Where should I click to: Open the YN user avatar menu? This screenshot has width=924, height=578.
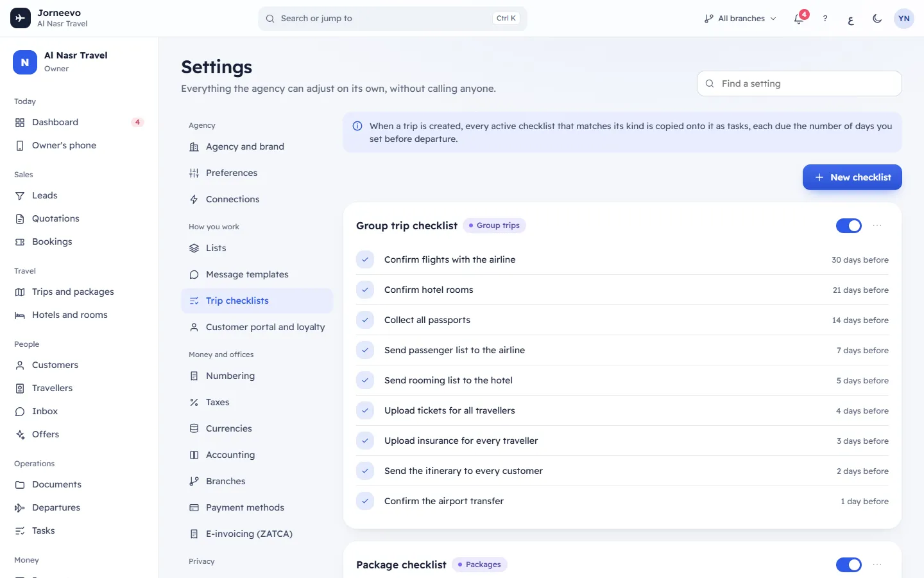click(904, 19)
